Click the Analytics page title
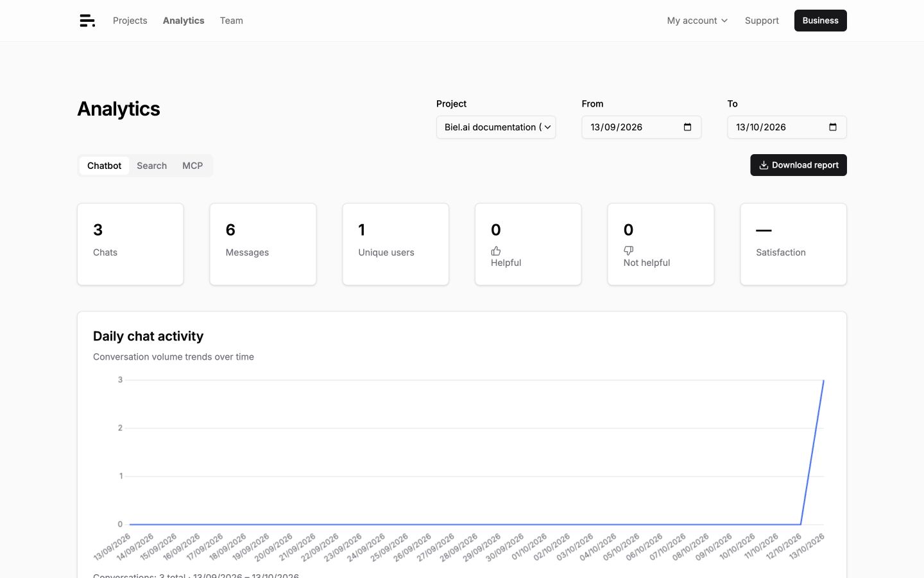Viewport: 924px width, 578px height. coord(119,109)
